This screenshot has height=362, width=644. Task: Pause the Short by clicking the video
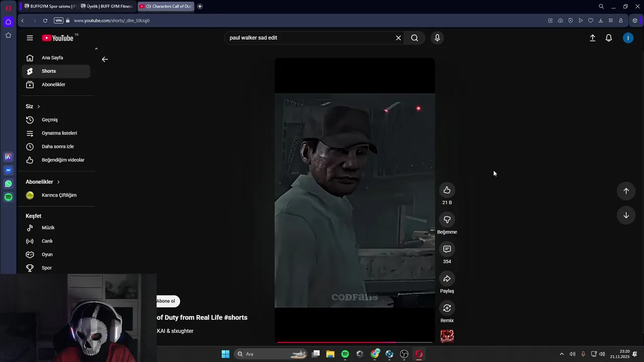coord(355,200)
